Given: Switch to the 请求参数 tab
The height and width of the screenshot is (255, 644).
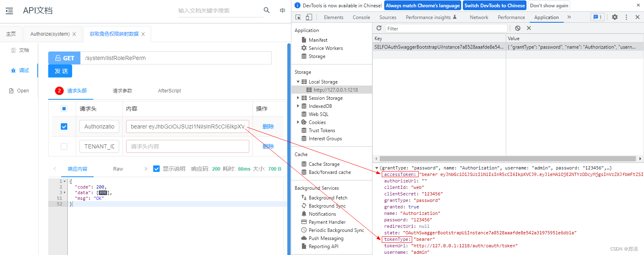Looking at the screenshot, I should [x=122, y=91].
